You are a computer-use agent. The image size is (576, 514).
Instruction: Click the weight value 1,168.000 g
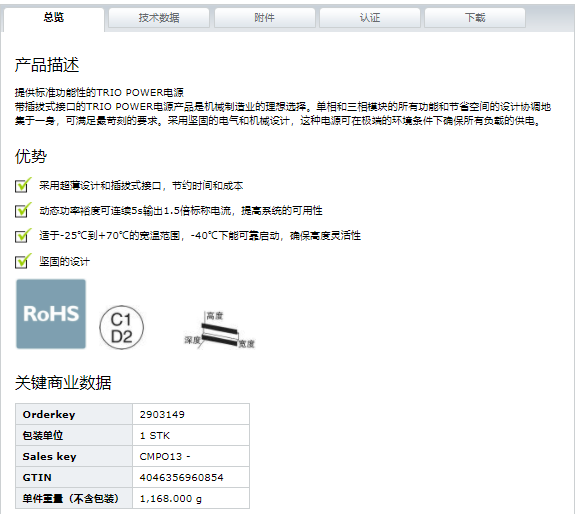pos(171,499)
